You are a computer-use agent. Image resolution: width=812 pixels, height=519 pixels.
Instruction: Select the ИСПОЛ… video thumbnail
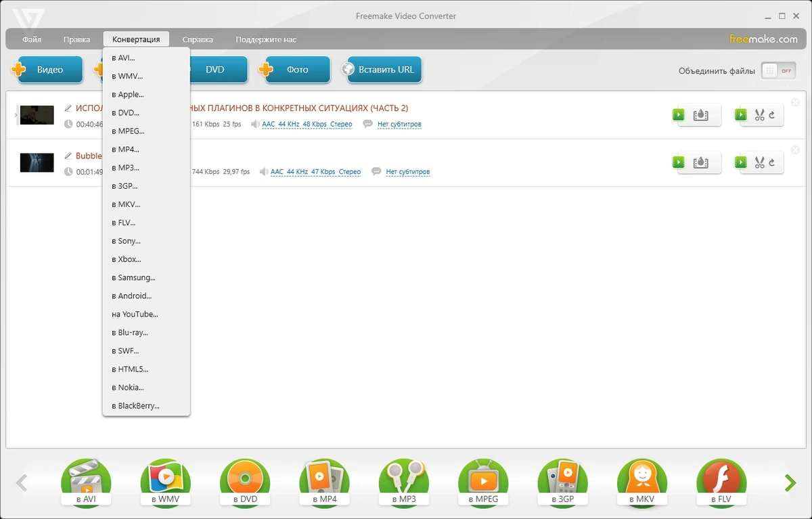coord(37,115)
